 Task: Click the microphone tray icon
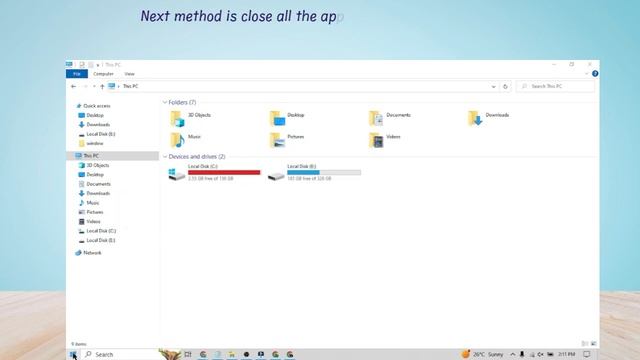(522, 354)
